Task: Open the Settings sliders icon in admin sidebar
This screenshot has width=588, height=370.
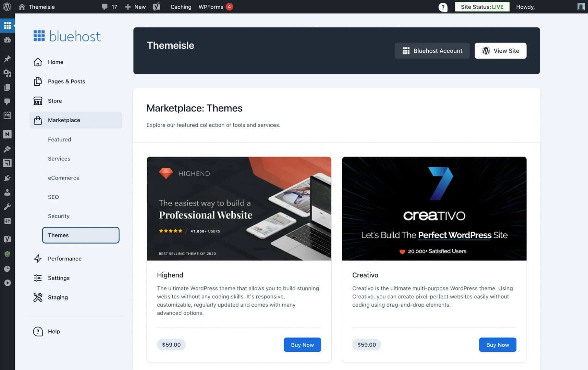Action: (7, 221)
